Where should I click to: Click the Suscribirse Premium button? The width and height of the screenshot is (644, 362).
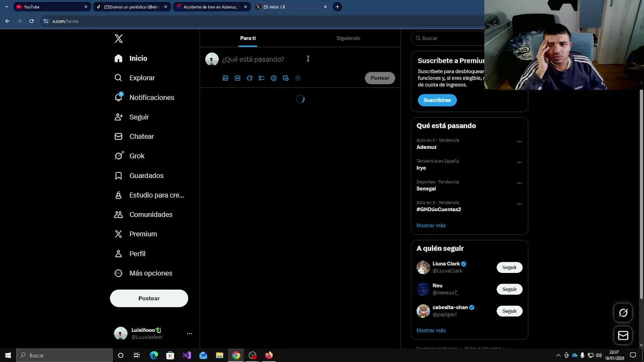point(437,100)
